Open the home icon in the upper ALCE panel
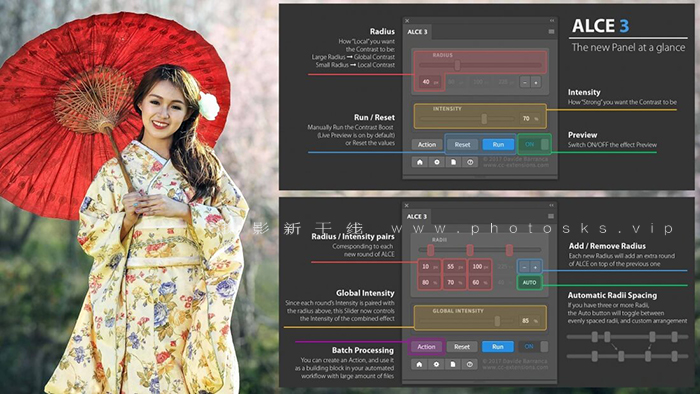The image size is (700, 394). point(420,162)
